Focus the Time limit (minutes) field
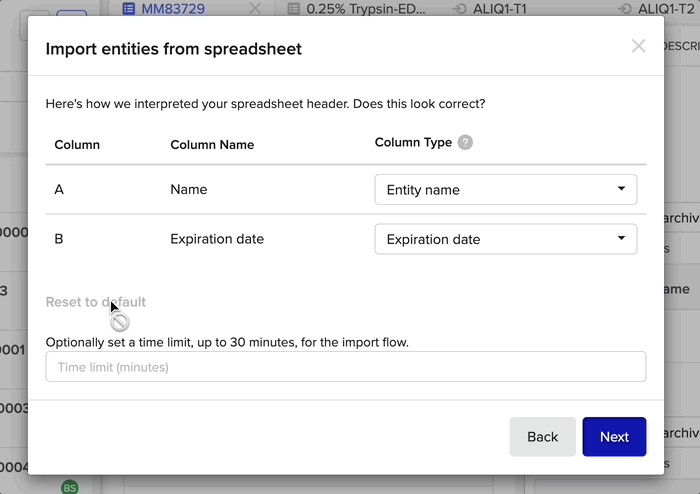The image size is (700, 494). 346,367
